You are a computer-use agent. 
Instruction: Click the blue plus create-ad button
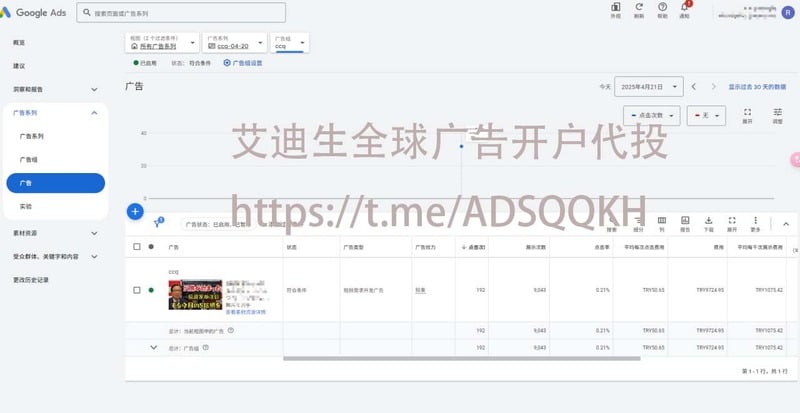pos(135,211)
